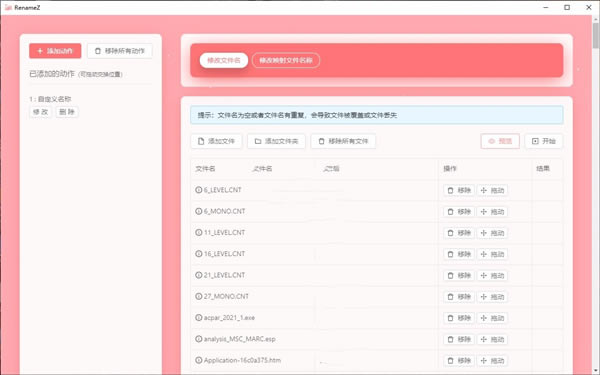Image resolution: width=600 pixels, height=375 pixels.
Task: Click info icon beside 11_LEVEL.CNT
Action: [199, 232]
